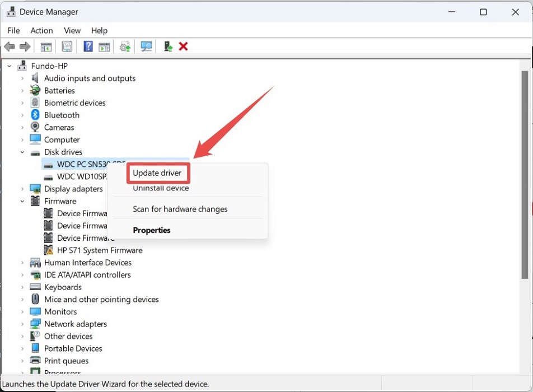Click the Uninstall device red X icon

[x=183, y=46]
